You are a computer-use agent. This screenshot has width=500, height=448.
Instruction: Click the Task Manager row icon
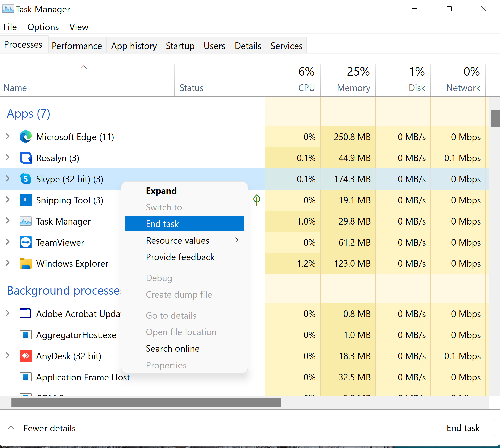[x=26, y=221]
